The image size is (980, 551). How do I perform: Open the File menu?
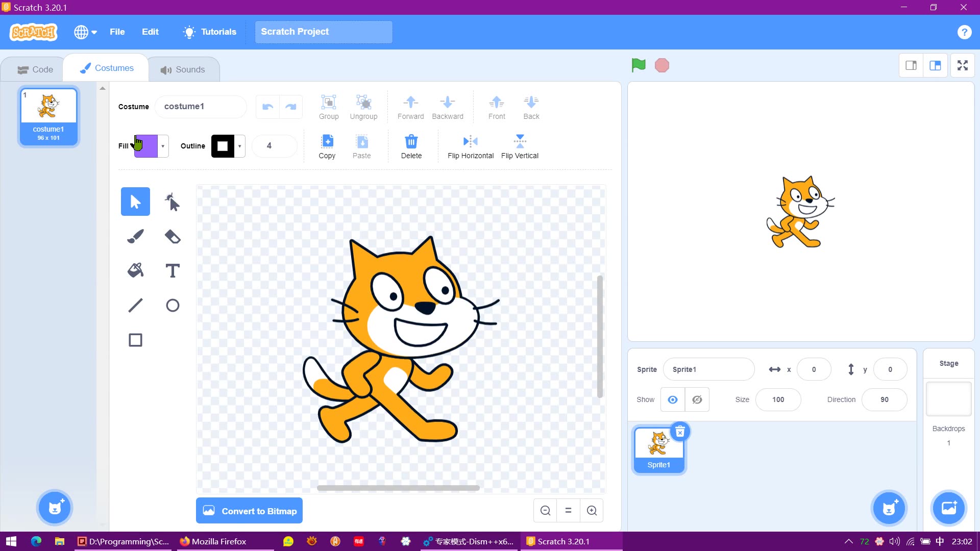click(x=117, y=32)
